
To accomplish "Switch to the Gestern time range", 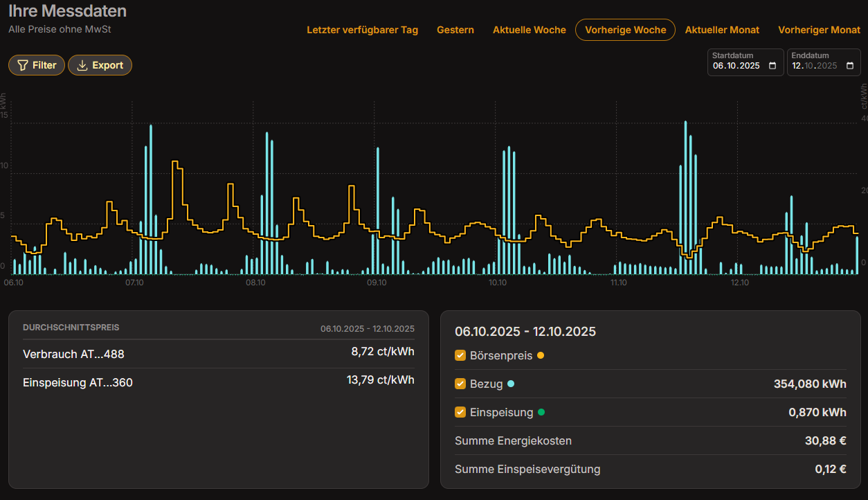I will point(455,30).
